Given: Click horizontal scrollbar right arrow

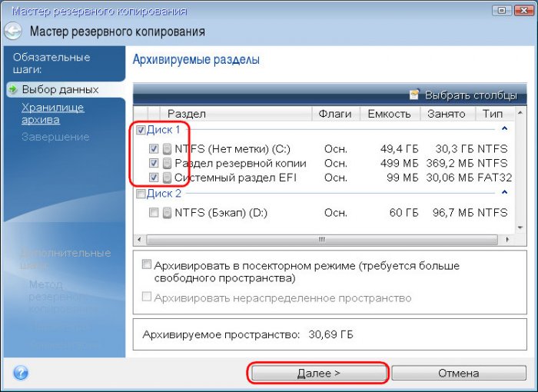Looking at the screenshot, I should pos(508,240).
